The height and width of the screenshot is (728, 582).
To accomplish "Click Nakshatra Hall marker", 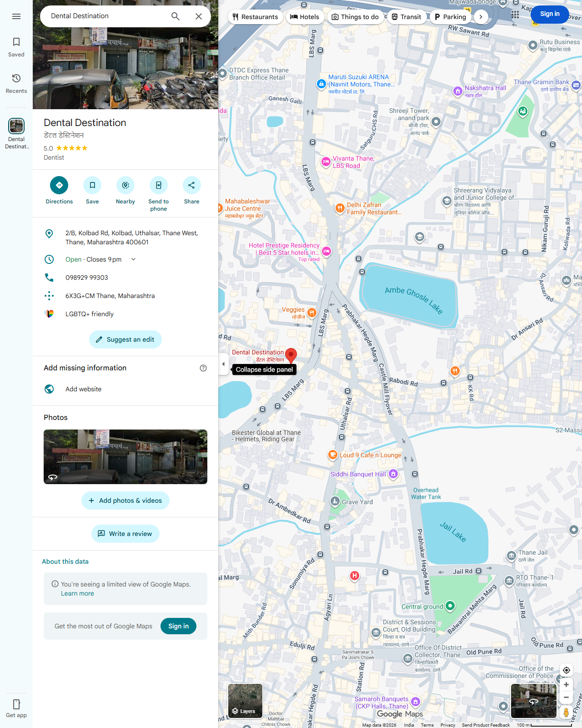I will [x=457, y=91].
